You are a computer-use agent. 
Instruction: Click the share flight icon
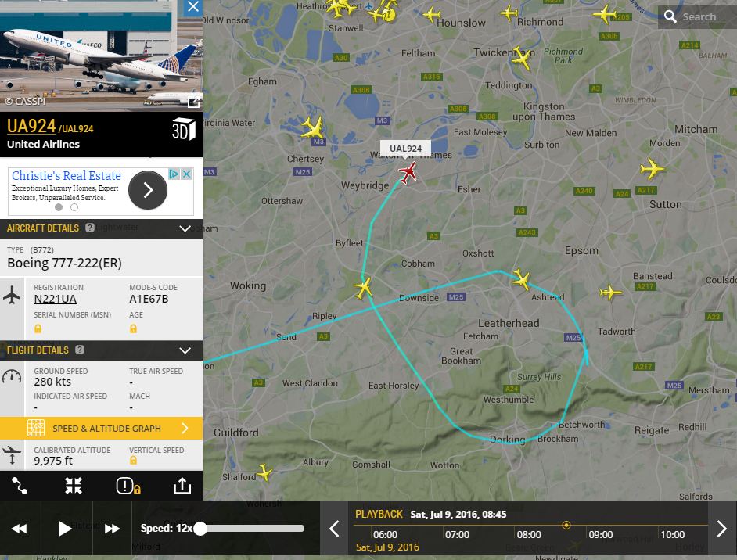pyautogui.click(x=182, y=486)
